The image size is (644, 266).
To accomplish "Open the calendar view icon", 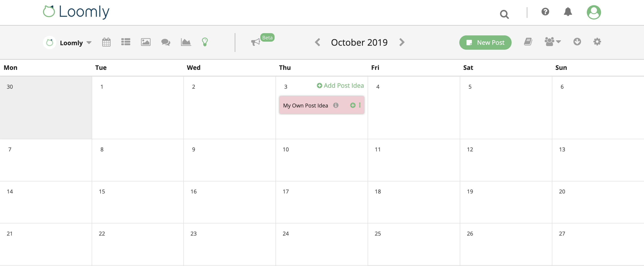I will coord(106,42).
